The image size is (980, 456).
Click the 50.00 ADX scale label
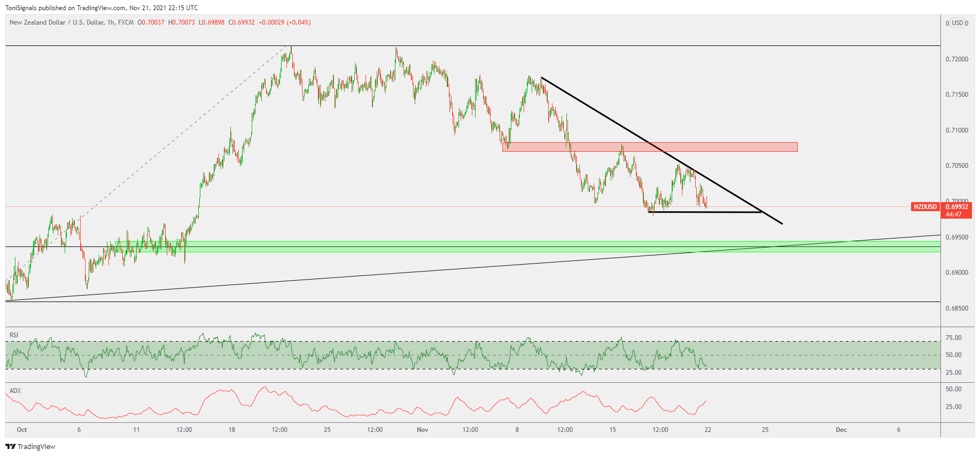[x=953, y=389]
